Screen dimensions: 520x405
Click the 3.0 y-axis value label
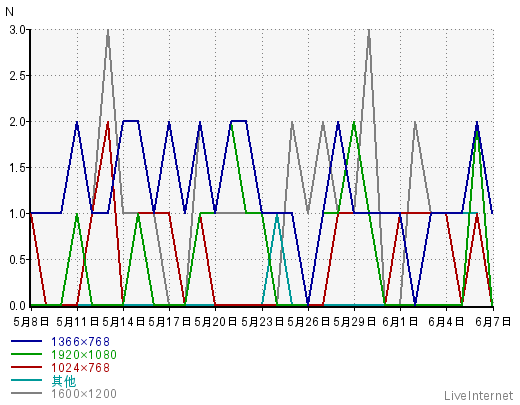[18, 30]
